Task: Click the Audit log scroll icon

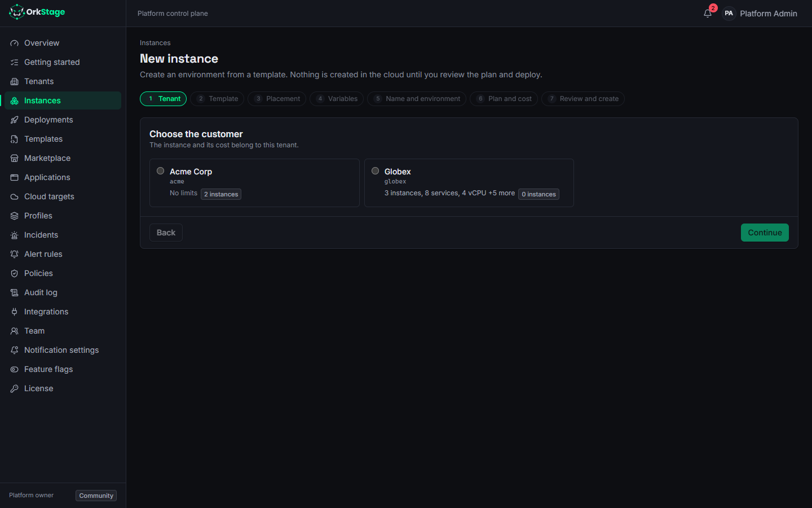Action: pyautogui.click(x=14, y=292)
